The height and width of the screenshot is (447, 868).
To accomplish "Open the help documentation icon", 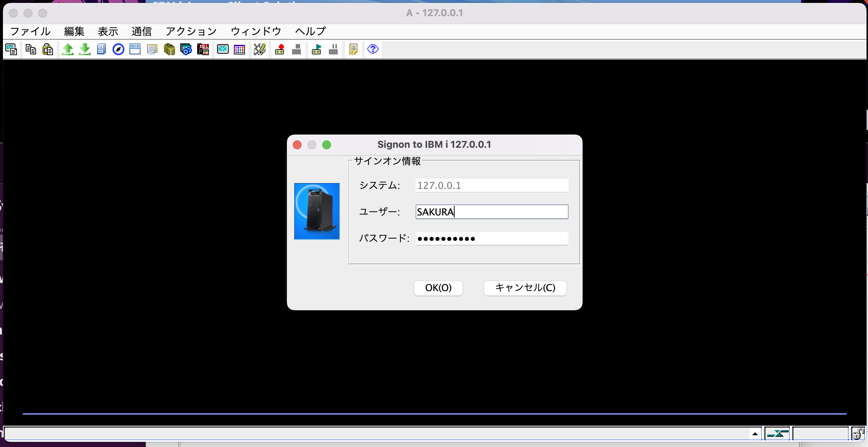I will (x=373, y=49).
